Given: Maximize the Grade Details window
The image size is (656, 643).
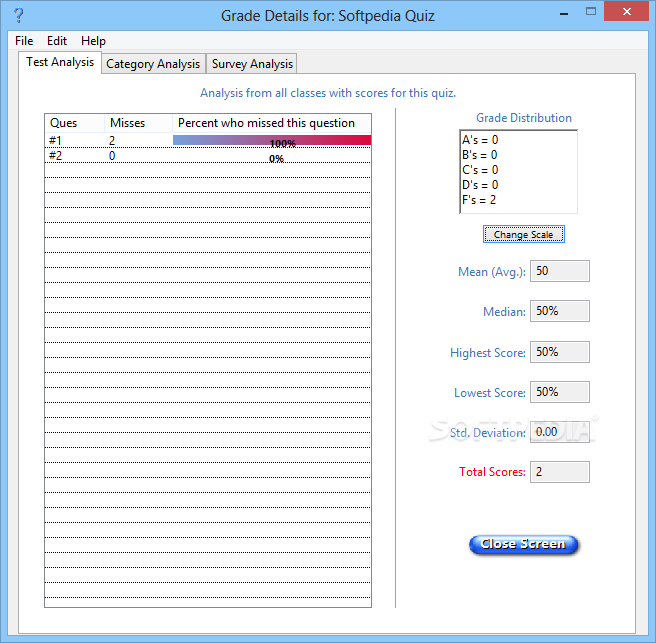Looking at the screenshot, I should 591,12.
